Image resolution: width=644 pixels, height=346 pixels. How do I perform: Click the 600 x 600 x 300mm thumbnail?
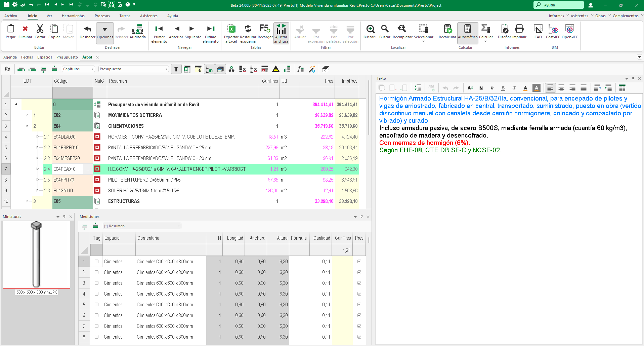pyautogui.click(x=36, y=255)
